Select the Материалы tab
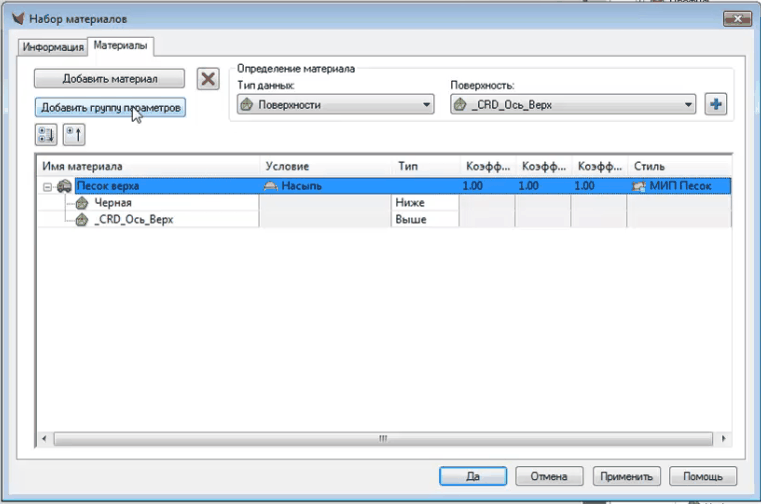Image resolution: width=761 pixels, height=504 pixels. [120, 45]
